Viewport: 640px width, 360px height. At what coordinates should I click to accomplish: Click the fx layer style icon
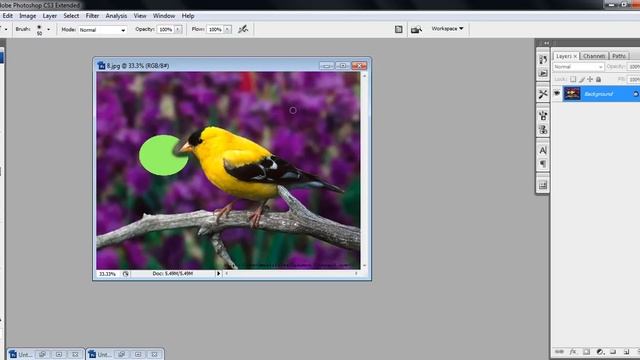tap(573, 351)
